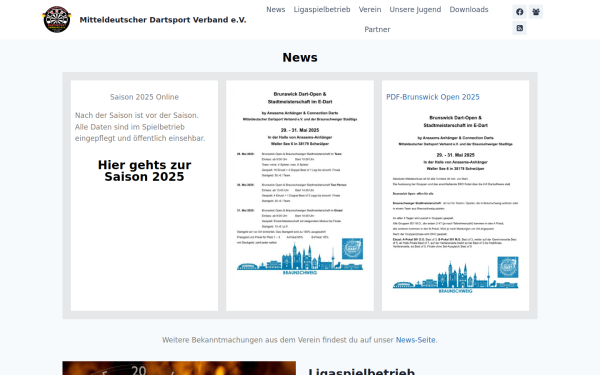This screenshot has width=600, height=375.
Task: Click the Mitteldeutscher Dartsport Verband e.V. title
Action: (163, 20)
